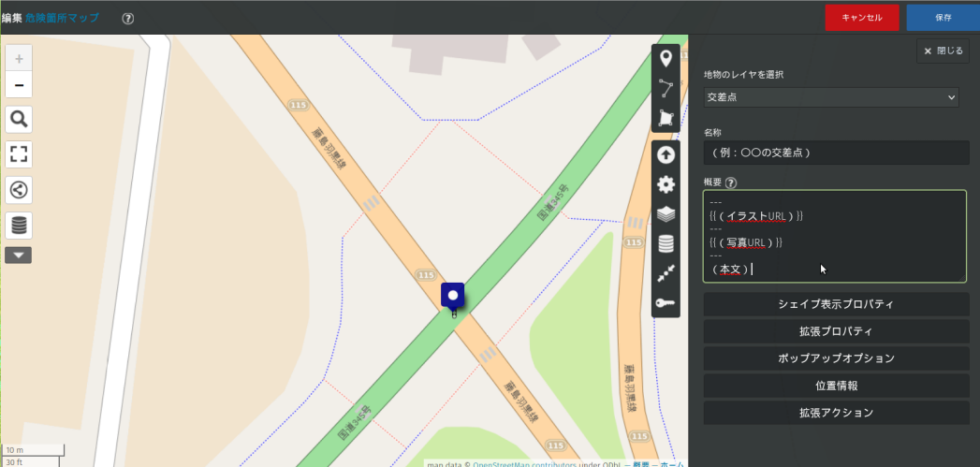Expand more map controls down arrow
This screenshot has height=467, width=980.
click(19, 255)
